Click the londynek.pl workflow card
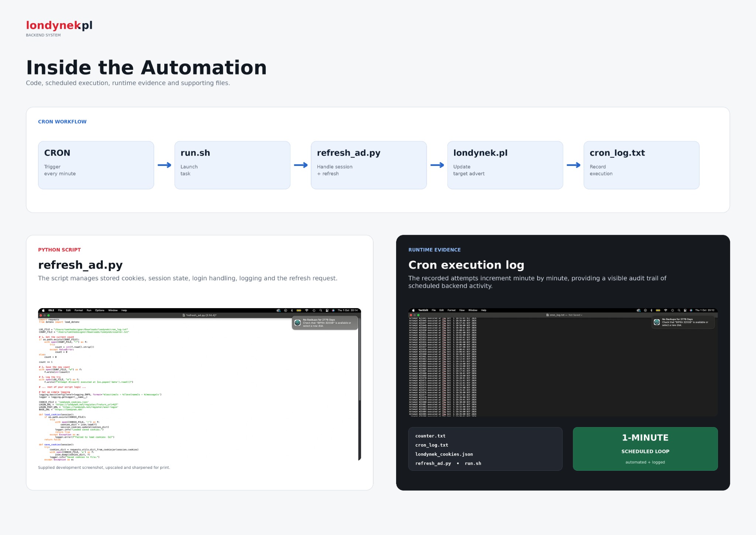756x535 pixels. click(x=505, y=165)
